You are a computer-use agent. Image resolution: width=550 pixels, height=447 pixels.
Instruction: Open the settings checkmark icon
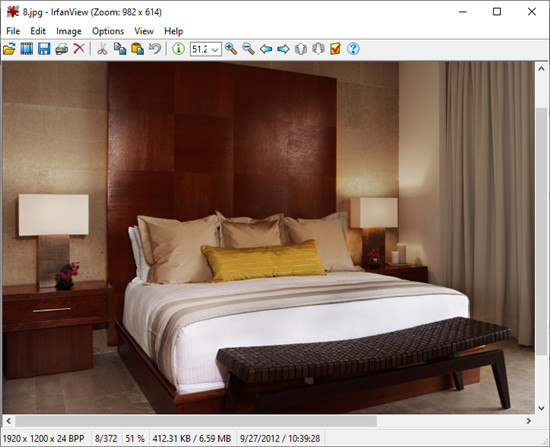click(335, 49)
